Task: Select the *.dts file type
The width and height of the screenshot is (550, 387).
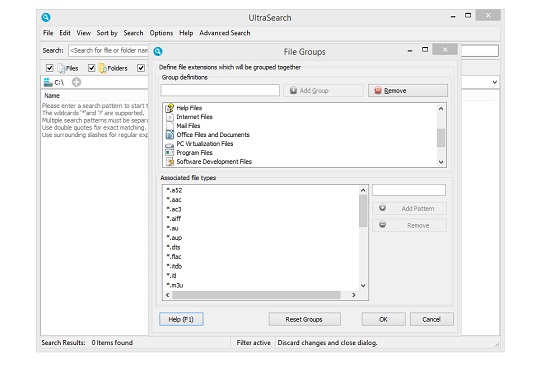Action: point(173,247)
